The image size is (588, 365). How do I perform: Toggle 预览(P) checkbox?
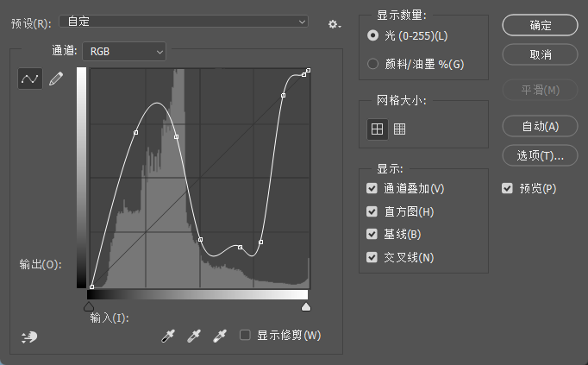(x=507, y=188)
